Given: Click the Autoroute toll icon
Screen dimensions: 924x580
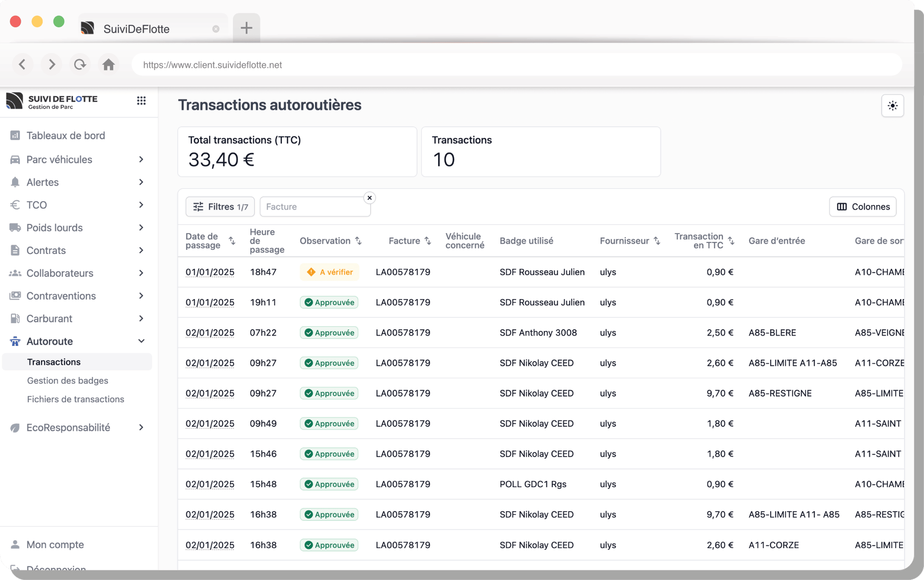Looking at the screenshot, I should click(15, 341).
